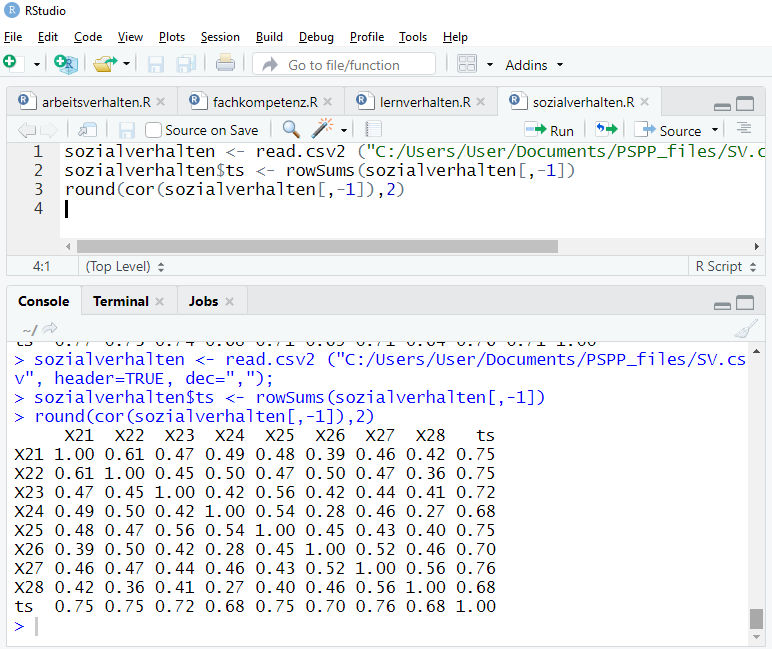Click the Print icon in main toolbar
The width and height of the screenshot is (772, 649).
pos(225,63)
